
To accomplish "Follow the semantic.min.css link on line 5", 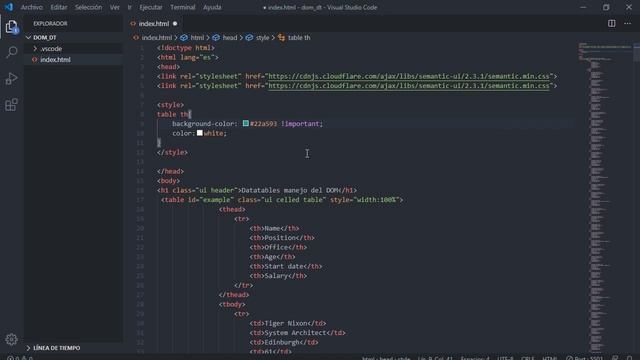I will pos(409,86).
